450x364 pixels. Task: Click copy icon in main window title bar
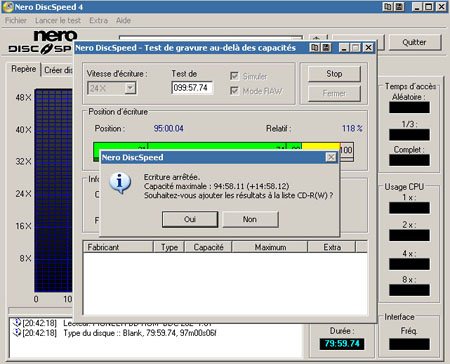click(388, 7)
